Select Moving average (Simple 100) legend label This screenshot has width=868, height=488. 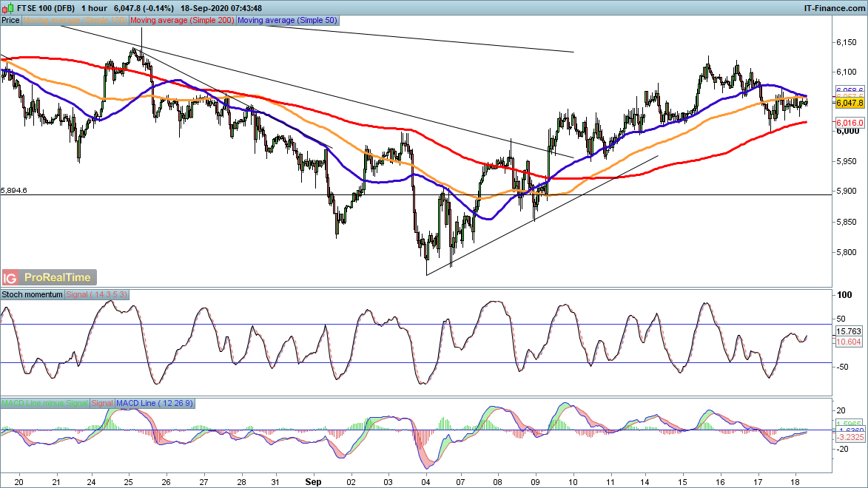pyautogui.click(x=75, y=21)
